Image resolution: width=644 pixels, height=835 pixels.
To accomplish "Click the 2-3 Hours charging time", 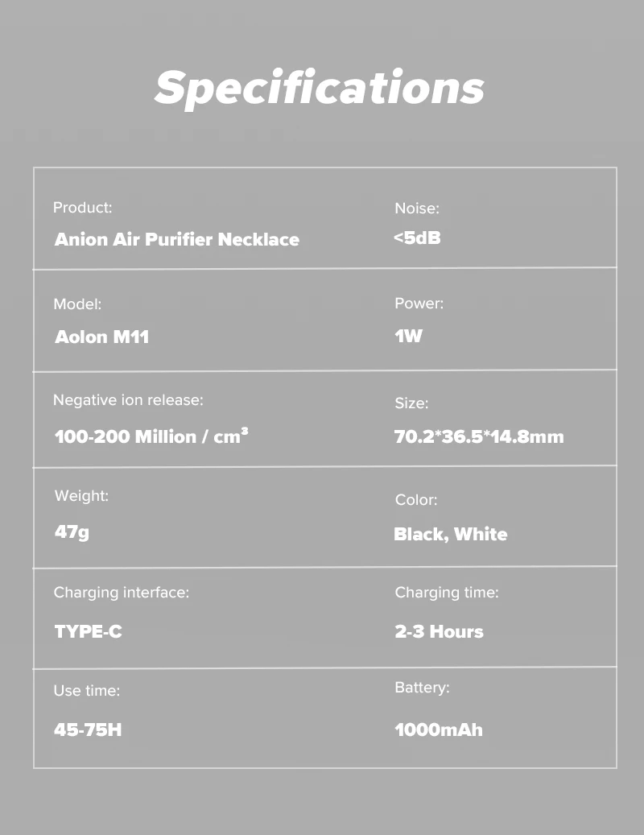I will [439, 631].
